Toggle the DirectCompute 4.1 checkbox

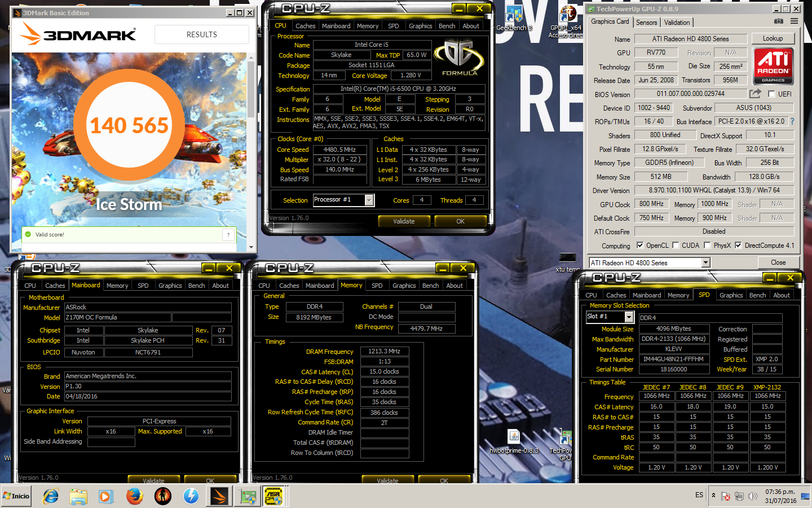738,246
